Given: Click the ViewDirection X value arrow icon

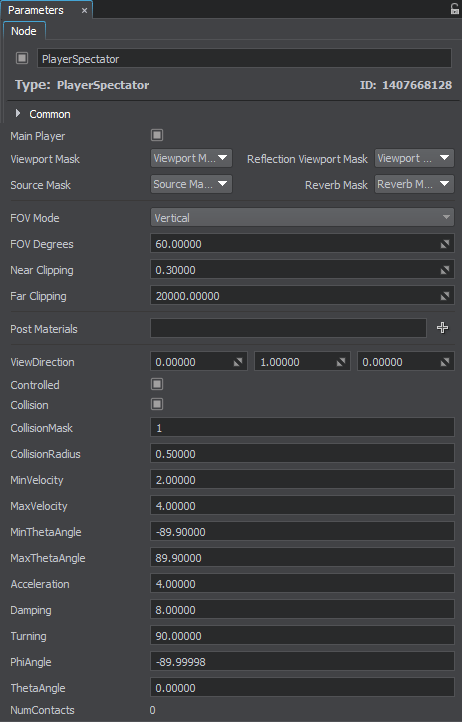Looking at the screenshot, I should [x=238, y=362].
